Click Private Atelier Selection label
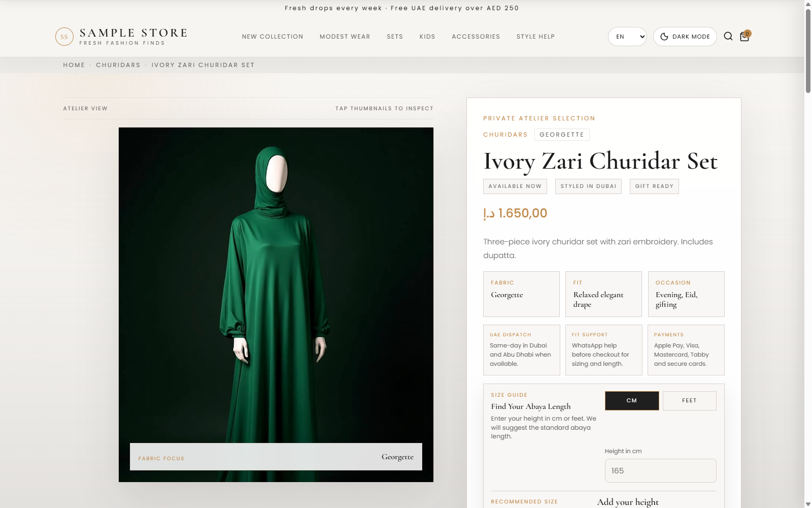812x508 pixels. [539, 118]
